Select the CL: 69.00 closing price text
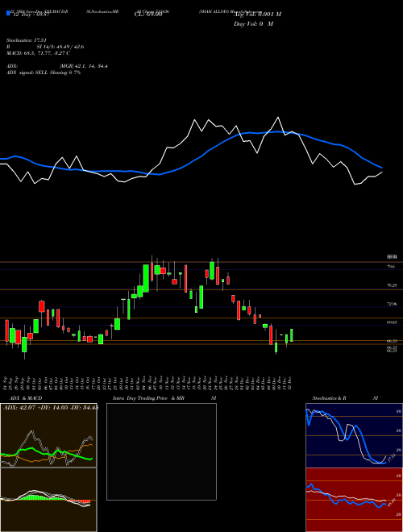Image resolution: width=403 pixels, height=532 pixels. pos(148,15)
